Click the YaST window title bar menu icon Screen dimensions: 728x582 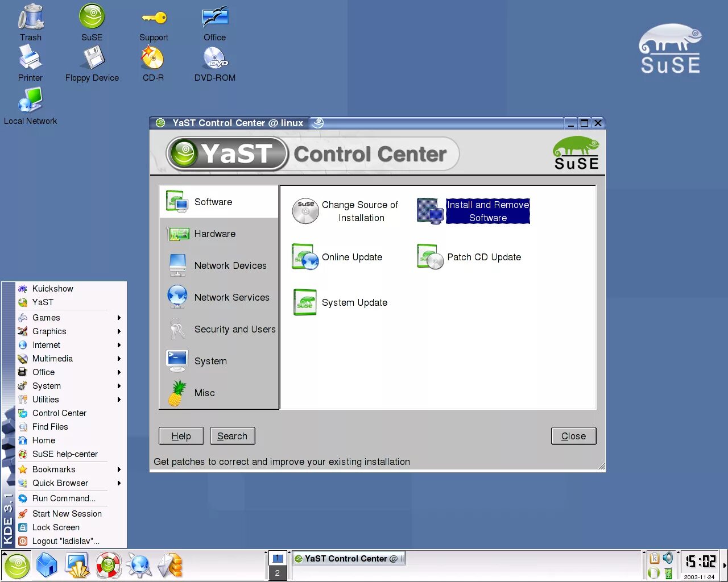[x=160, y=123]
